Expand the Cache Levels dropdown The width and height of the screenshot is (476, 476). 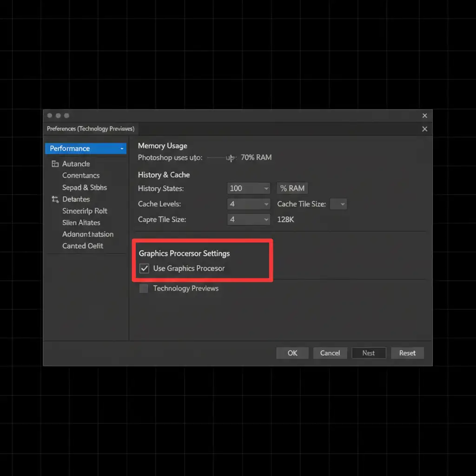[x=249, y=204]
